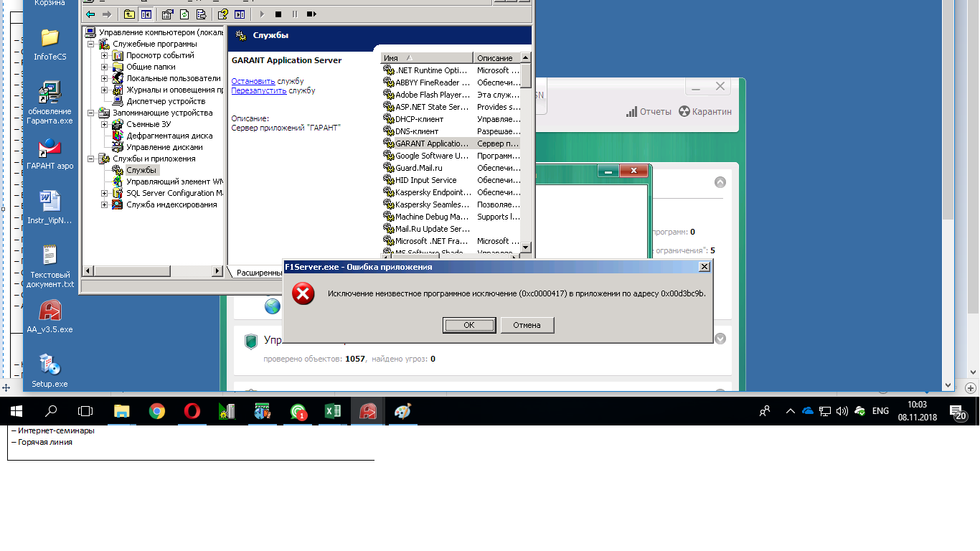Click the Перезапустить service link
The height and width of the screenshot is (551, 980).
[259, 90]
